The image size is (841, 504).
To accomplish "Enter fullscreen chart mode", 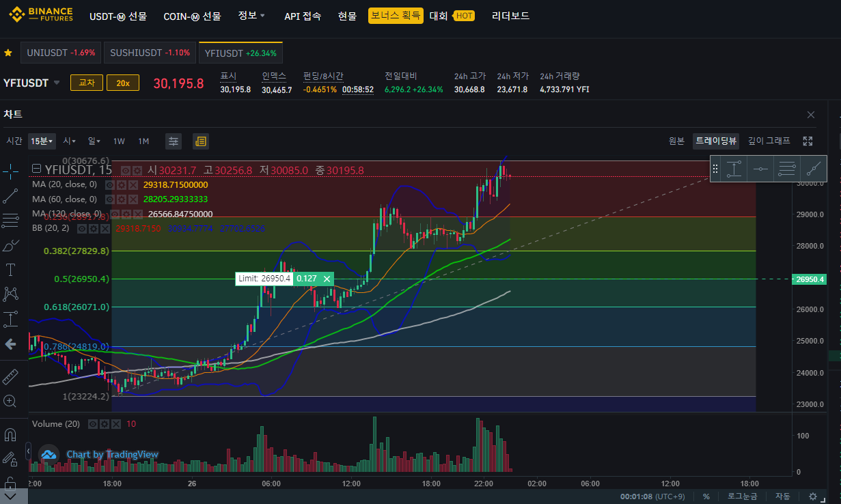I will [x=808, y=141].
